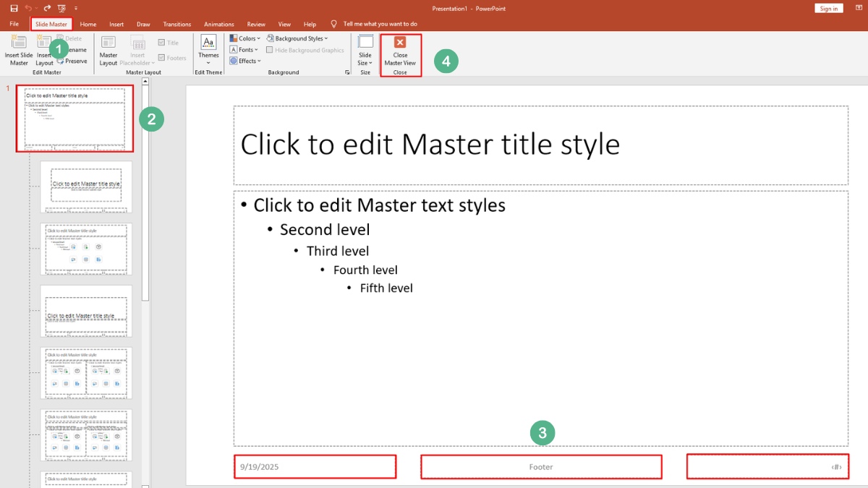Click the Tell Me lightbulb icon
Image resolution: width=868 pixels, height=488 pixels.
pos(333,24)
